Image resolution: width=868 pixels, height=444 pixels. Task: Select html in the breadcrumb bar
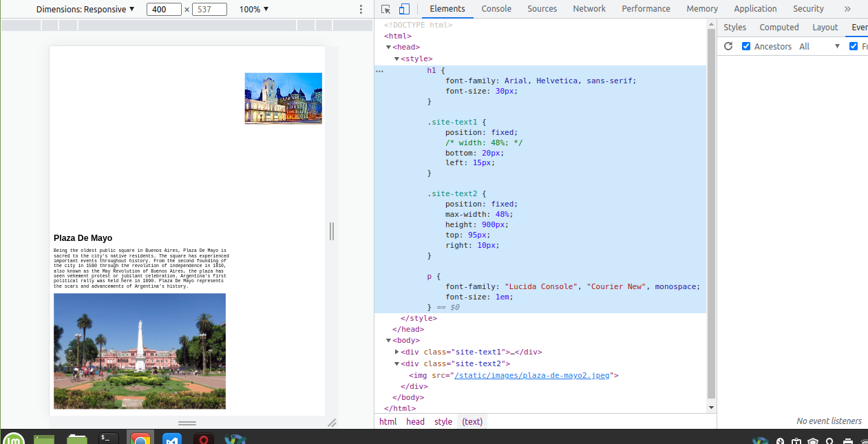coord(388,421)
